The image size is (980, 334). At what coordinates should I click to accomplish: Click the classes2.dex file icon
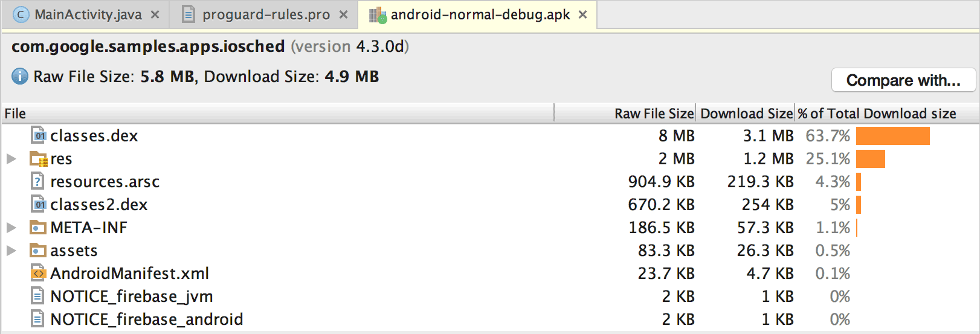[x=38, y=204]
